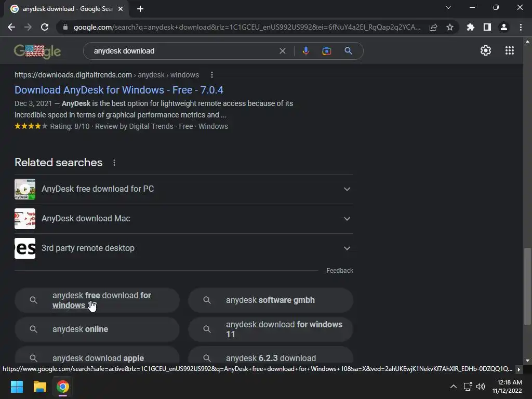Go to Google home via logo

tap(37, 51)
